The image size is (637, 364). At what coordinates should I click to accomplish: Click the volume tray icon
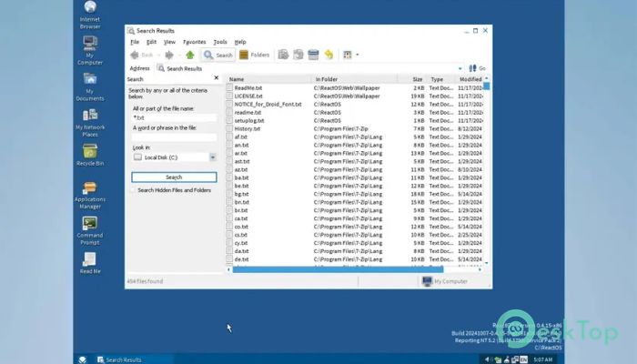tap(488, 359)
